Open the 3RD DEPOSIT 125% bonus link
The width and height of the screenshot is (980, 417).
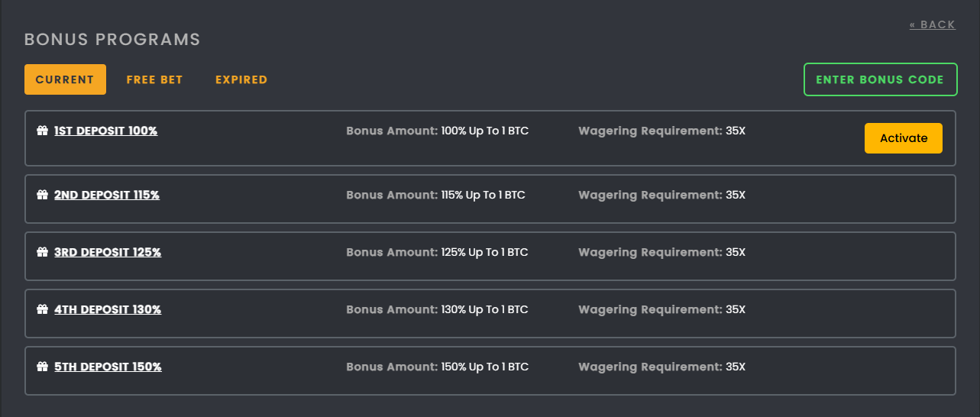tap(108, 252)
